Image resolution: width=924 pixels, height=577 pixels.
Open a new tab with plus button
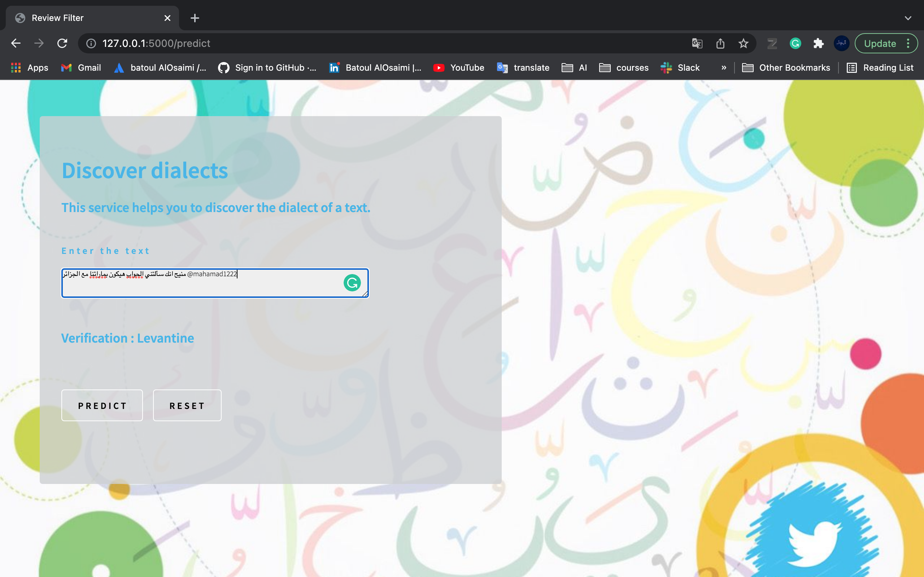point(195,18)
